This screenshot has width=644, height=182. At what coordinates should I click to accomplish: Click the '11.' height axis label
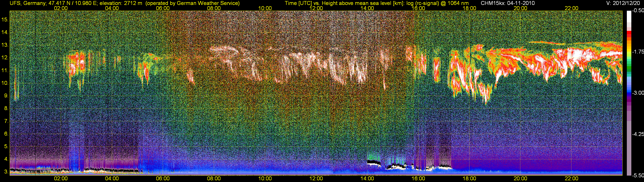click(x=5, y=70)
